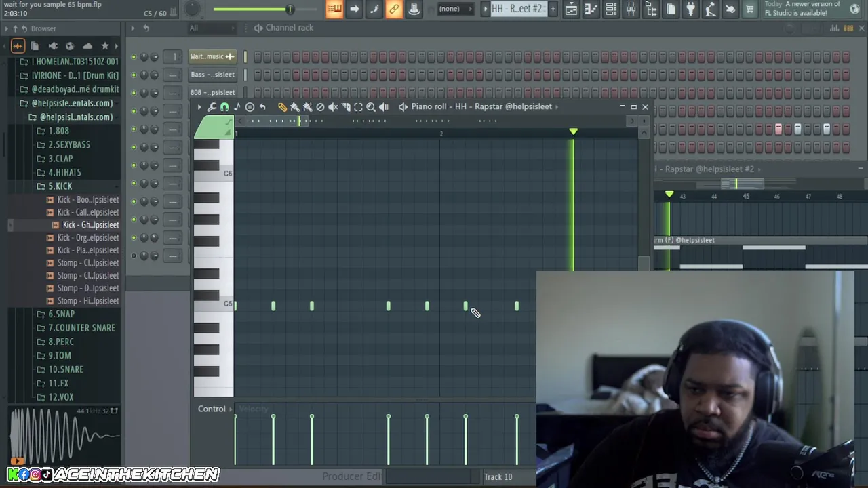Open the Piano roll view from main toolbar
This screenshot has height=488, width=868.
[x=591, y=9]
